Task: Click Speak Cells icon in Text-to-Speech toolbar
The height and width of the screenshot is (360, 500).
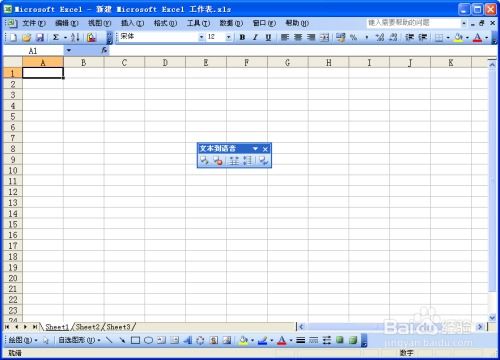Action: click(x=204, y=161)
